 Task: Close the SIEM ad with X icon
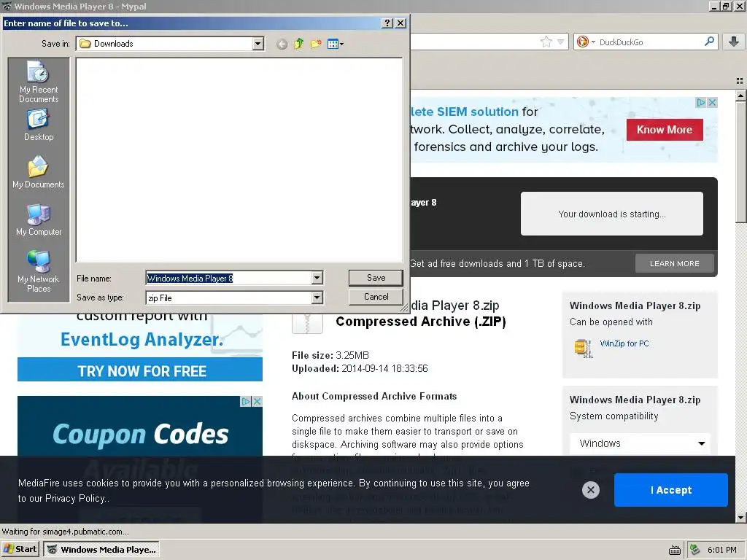[x=712, y=102]
